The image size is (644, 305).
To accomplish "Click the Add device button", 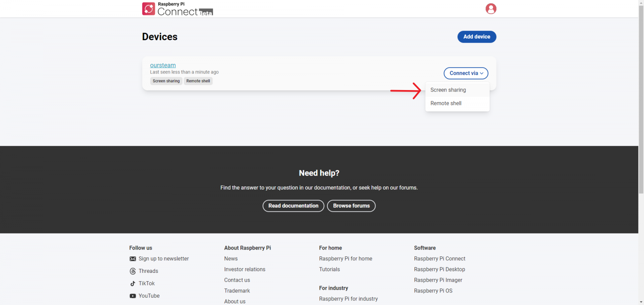I will pos(477,37).
